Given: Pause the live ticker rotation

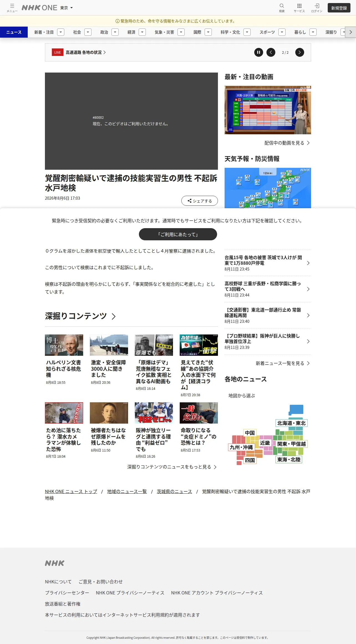Looking at the screenshot, I should click(x=259, y=52).
